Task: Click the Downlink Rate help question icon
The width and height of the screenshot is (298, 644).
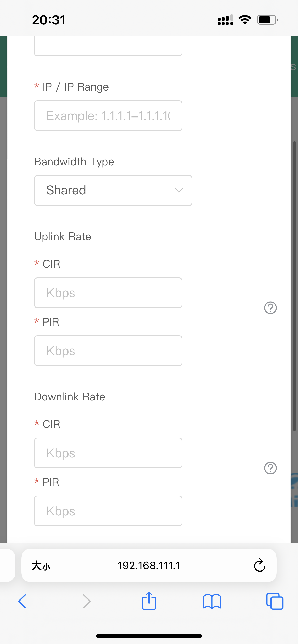Action: [270, 468]
